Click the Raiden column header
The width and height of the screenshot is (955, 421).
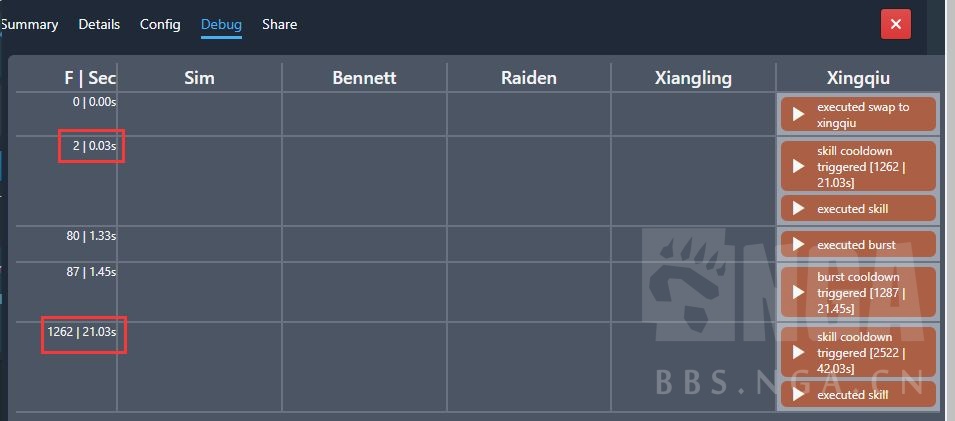click(x=529, y=78)
